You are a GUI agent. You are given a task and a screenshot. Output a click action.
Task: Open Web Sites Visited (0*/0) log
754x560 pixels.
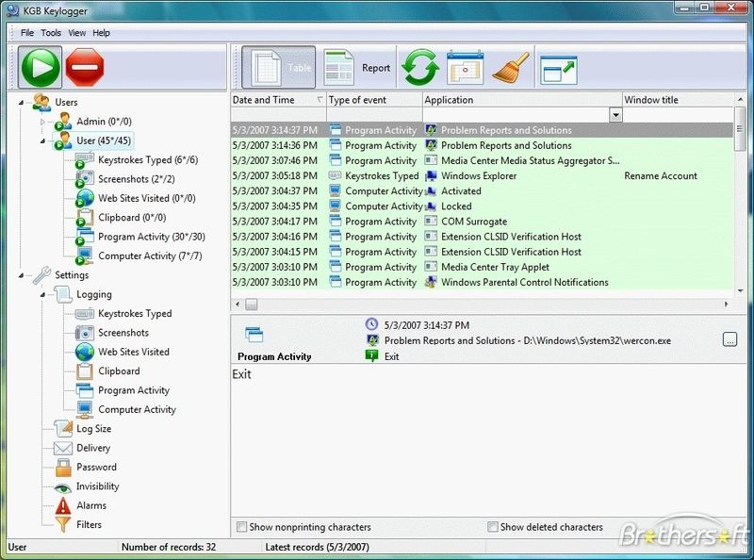147,198
